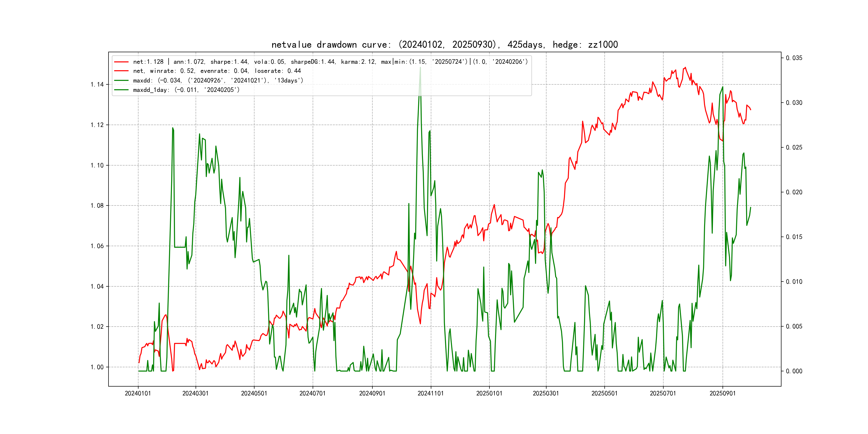Click the chart title text
The height and width of the screenshot is (434, 868).
click(444, 44)
